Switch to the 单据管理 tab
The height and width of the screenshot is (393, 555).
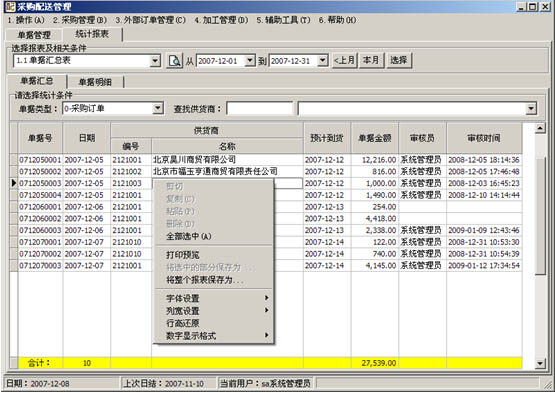click(34, 35)
